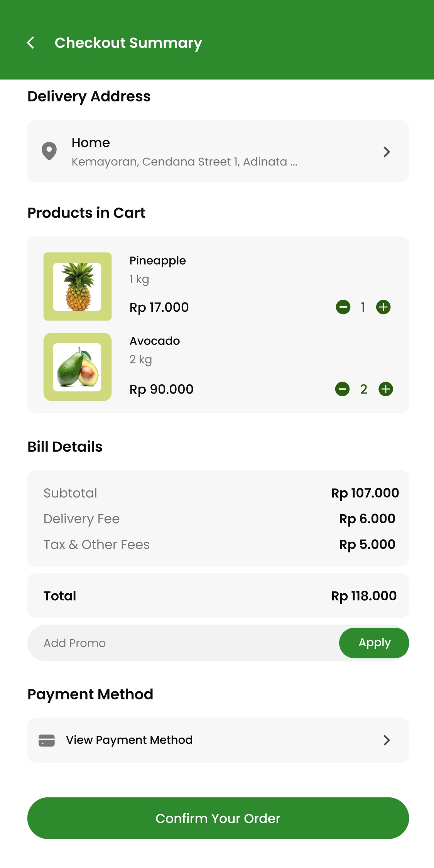Decrease pineapple quantity with minus icon
This screenshot has height=868, width=434.
[x=343, y=307]
